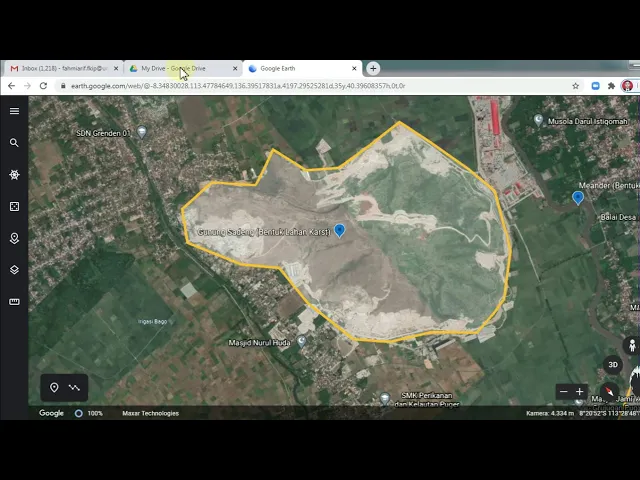Screen dimensions: 640x480
Task: Switch to My Drive - Google Drive tab
Action: coord(182,69)
